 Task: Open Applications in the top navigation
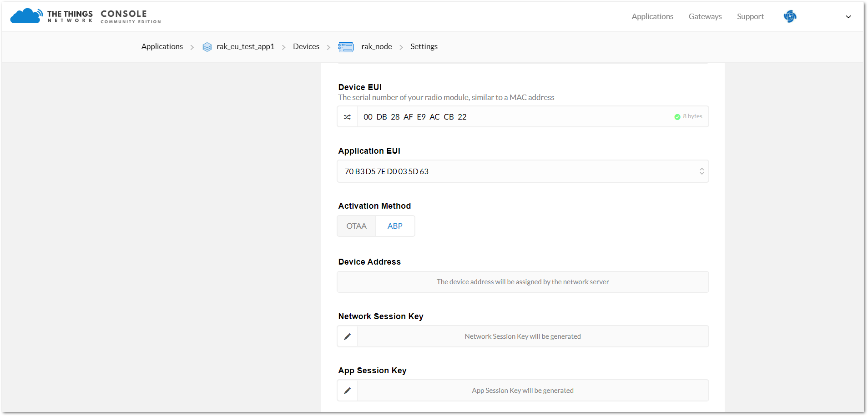(x=652, y=16)
